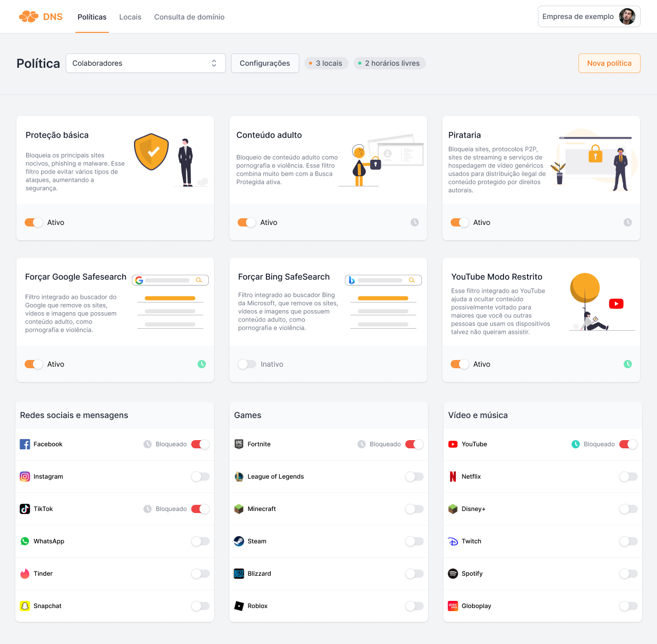
Task: Click green clock icon on Forçar Google Safesearch
Action: click(202, 364)
